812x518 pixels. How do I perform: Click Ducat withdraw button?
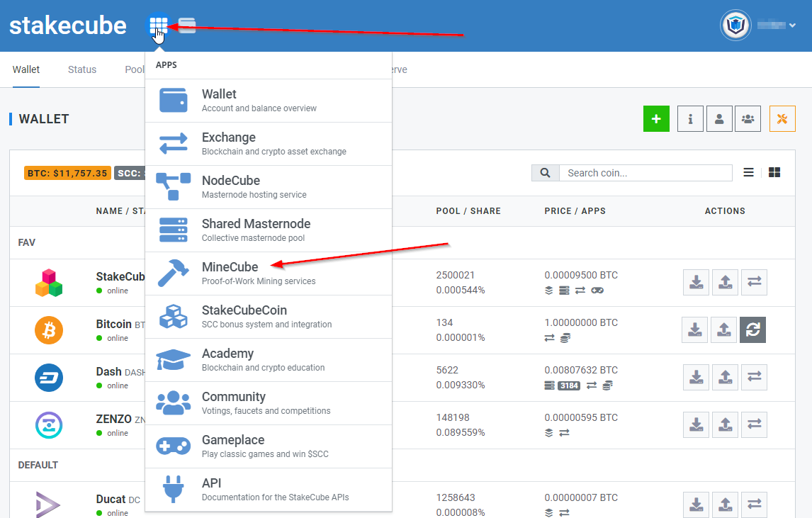(x=725, y=505)
